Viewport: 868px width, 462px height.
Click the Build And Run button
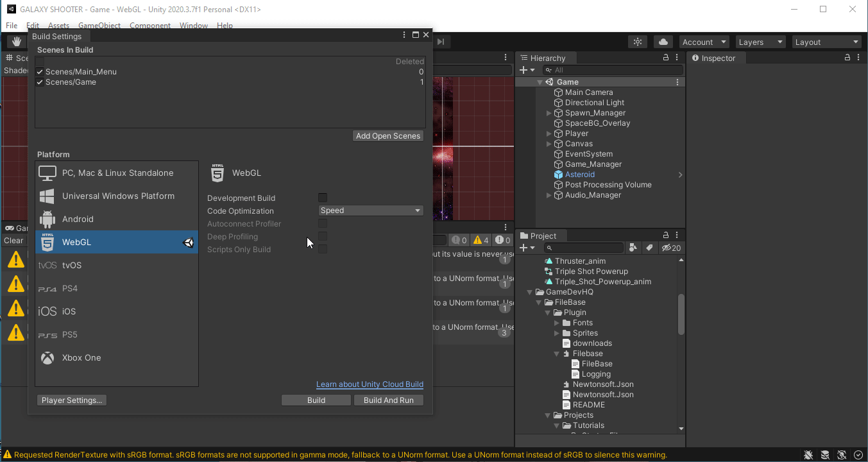(389, 400)
